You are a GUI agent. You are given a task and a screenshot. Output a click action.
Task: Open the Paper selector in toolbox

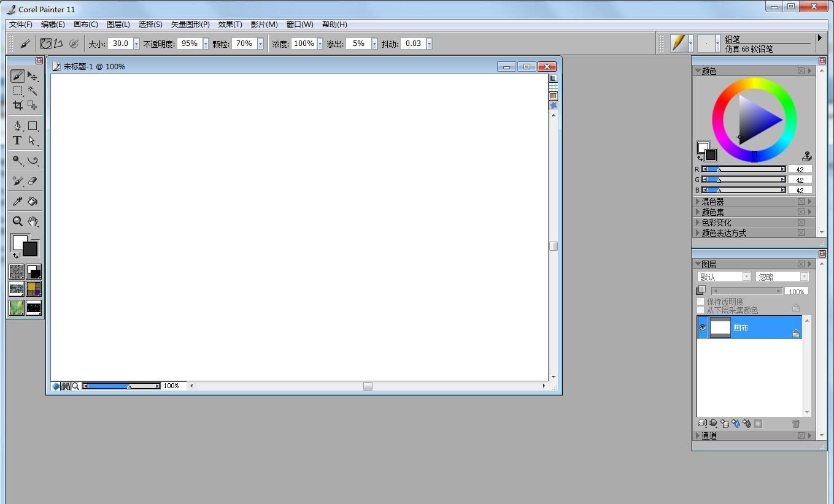[x=17, y=271]
